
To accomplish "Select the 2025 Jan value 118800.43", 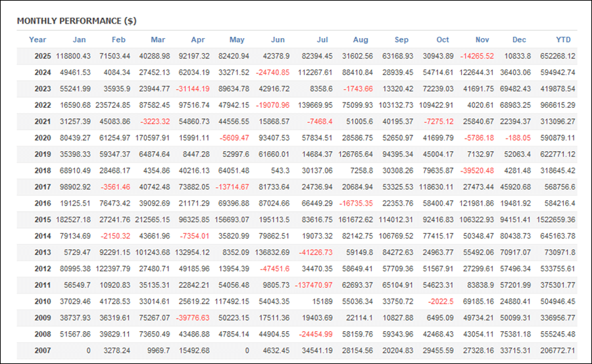I will [x=73, y=57].
